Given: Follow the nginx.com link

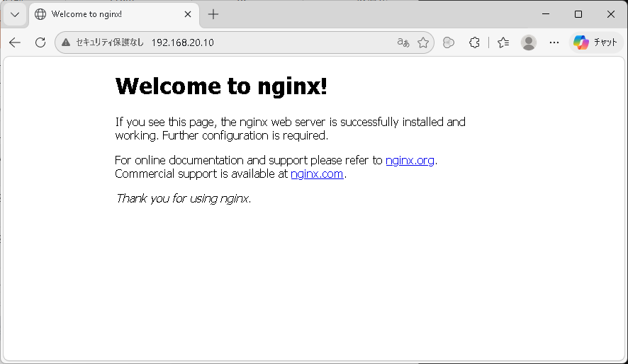Looking at the screenshot, I should 317,174.
